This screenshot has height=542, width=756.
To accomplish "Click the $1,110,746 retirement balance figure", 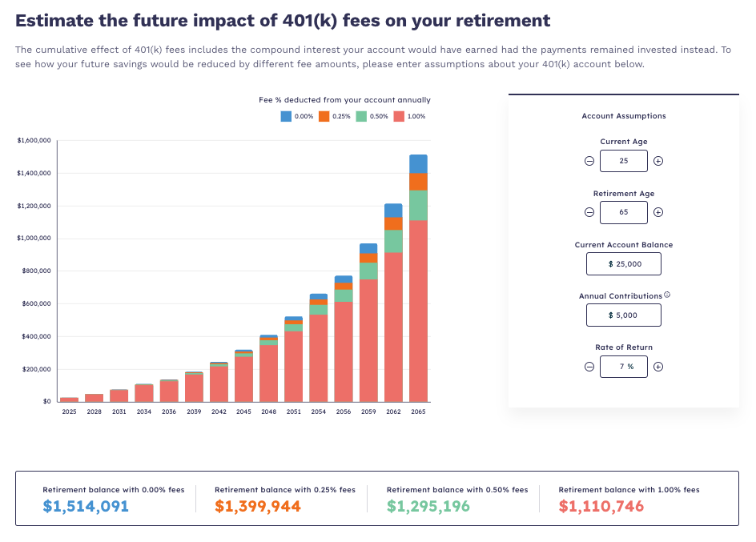I will (601, 506).
